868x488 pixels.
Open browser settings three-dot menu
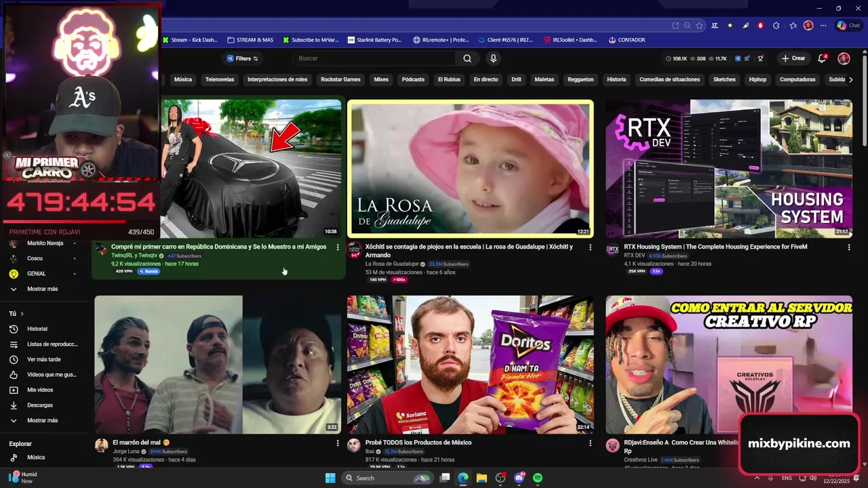pyautogui.click(x=823, y=25)
